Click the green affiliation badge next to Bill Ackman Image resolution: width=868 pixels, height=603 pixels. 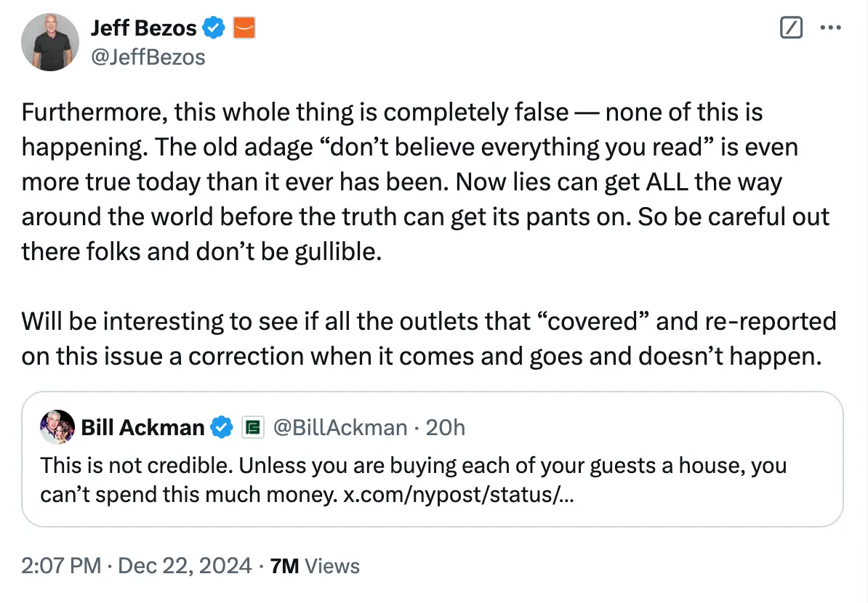(252, 428)
